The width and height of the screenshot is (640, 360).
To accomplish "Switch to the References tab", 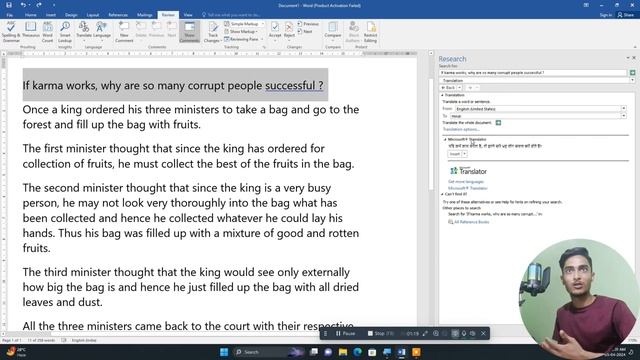I will click(x=118, y=15).
